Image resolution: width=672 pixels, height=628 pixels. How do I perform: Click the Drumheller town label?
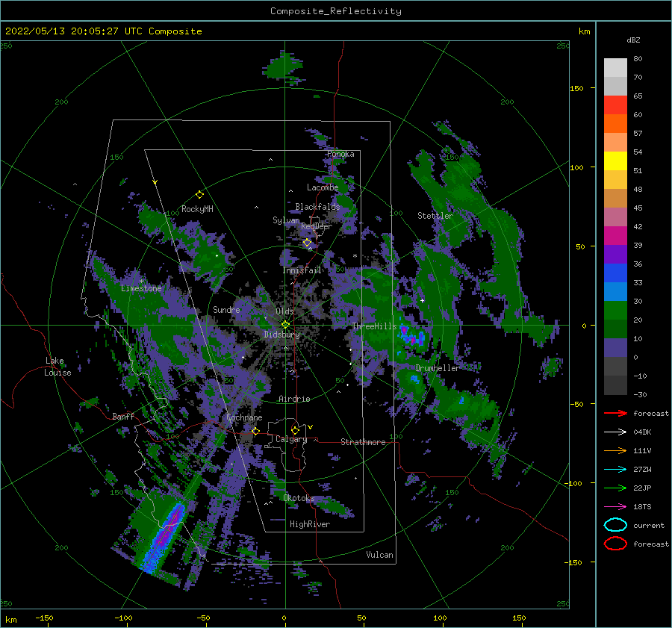(x=437, y=368)
